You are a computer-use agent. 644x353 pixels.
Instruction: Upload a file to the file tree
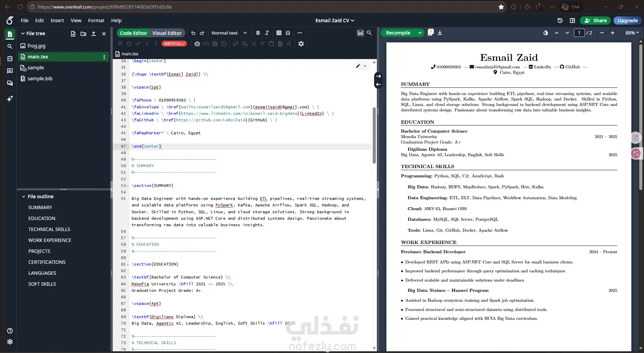[x=94, y=33]
